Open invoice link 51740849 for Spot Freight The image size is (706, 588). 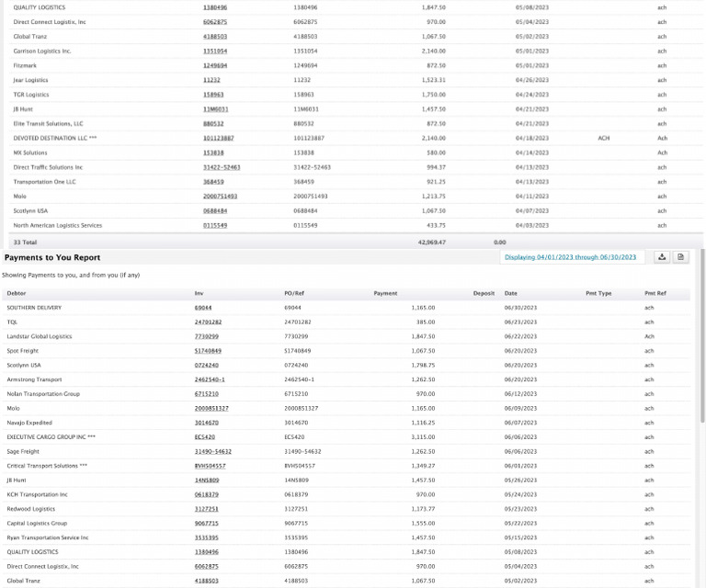point(208,351)
